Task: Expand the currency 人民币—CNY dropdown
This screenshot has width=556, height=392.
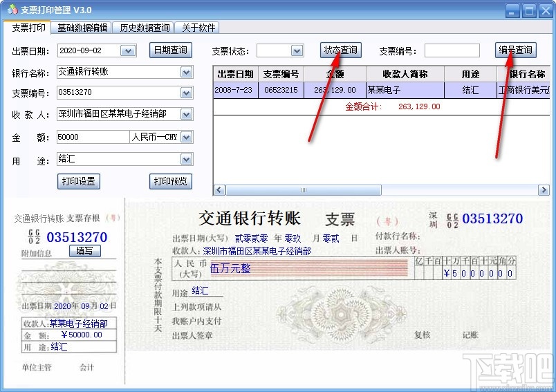Action: [186, 137]
